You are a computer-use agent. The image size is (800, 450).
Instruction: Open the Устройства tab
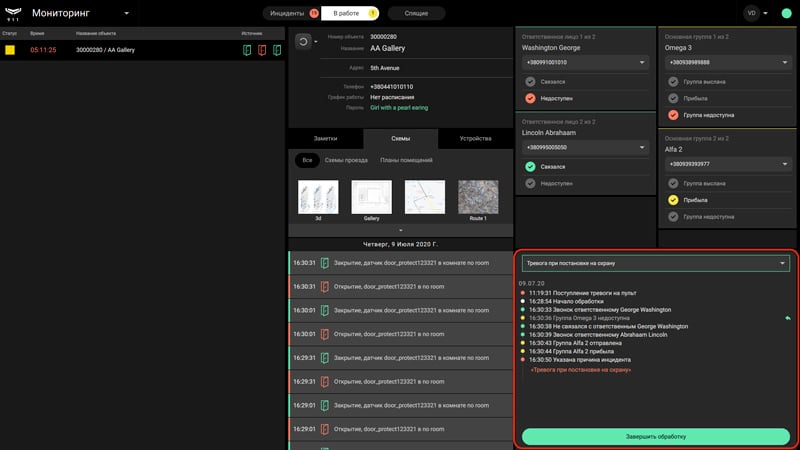click(476, 138)
